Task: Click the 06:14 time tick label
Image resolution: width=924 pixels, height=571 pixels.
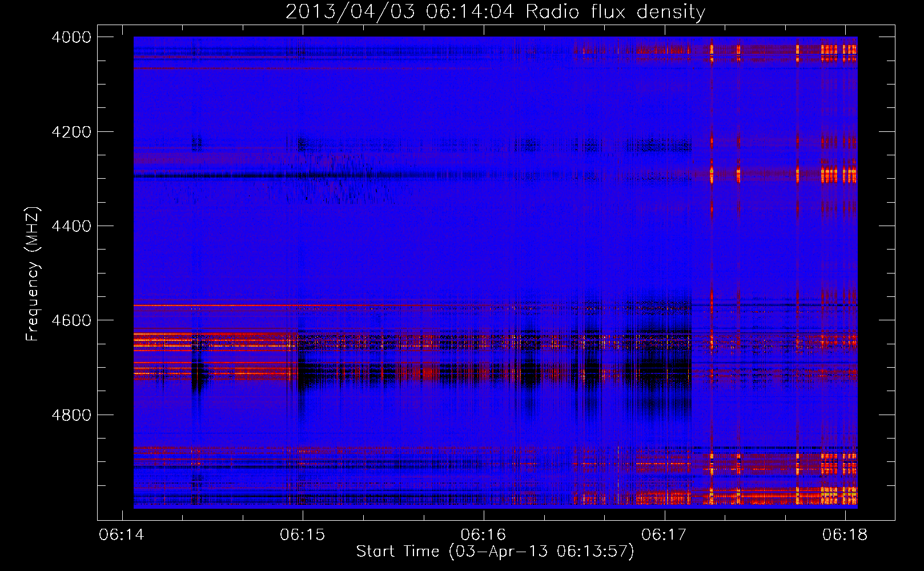Action: 122,534
